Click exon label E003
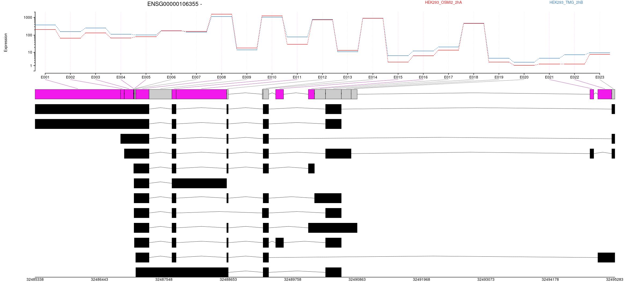This screenshot has width=644, height=284. pyautogui.click(x=96, y=77)
